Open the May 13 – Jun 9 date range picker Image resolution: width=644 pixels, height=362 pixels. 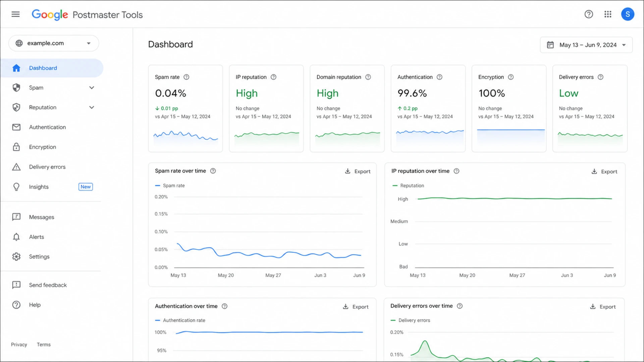pyautogui.click(x=586, y=45)
